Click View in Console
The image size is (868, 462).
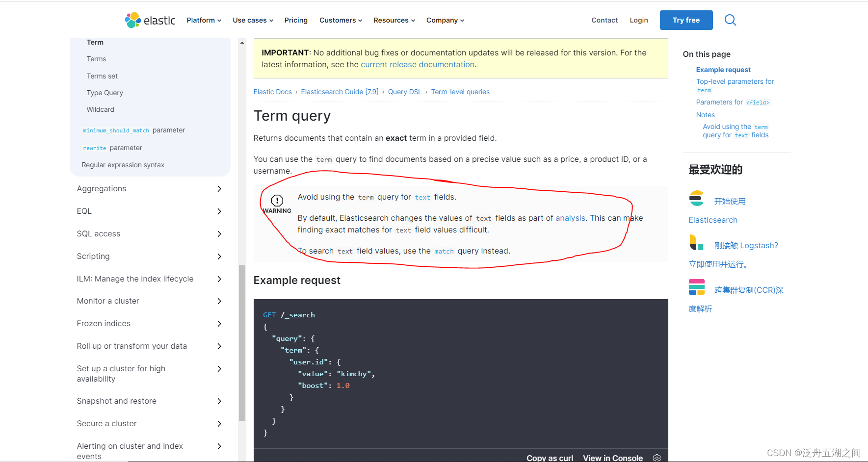pos(613,458)
